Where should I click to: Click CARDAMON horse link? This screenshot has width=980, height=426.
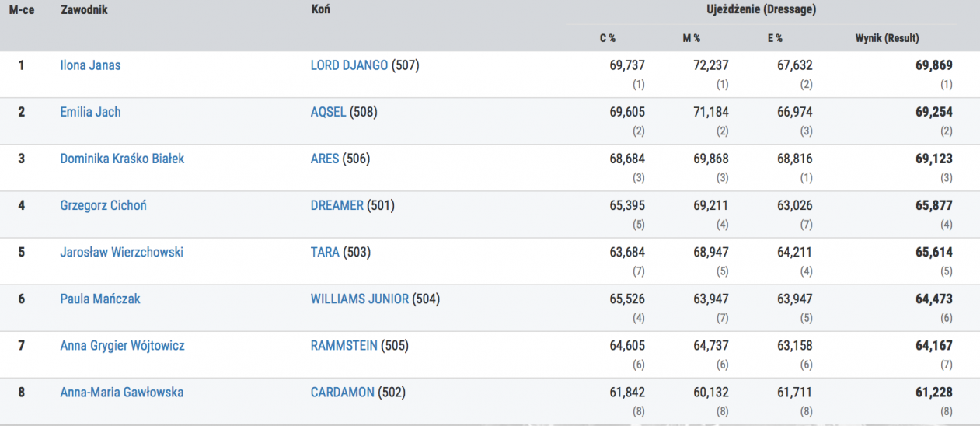point(342,392)
